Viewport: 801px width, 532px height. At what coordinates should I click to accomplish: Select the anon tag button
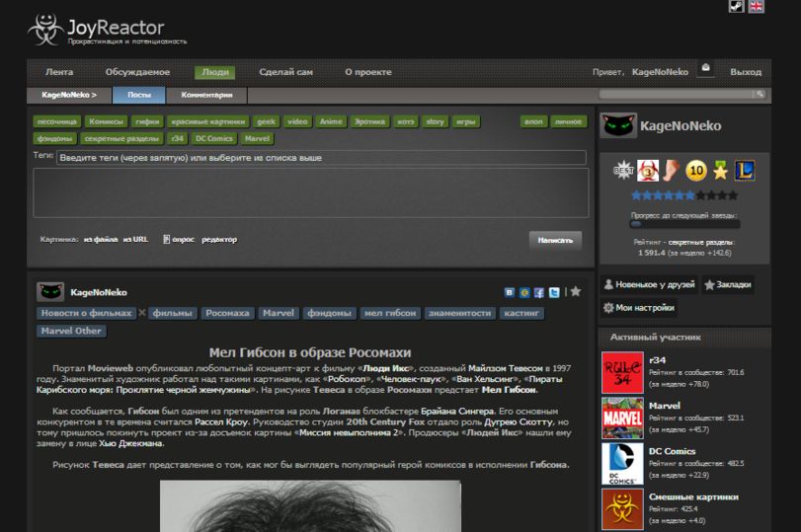[x=533, y=121]
